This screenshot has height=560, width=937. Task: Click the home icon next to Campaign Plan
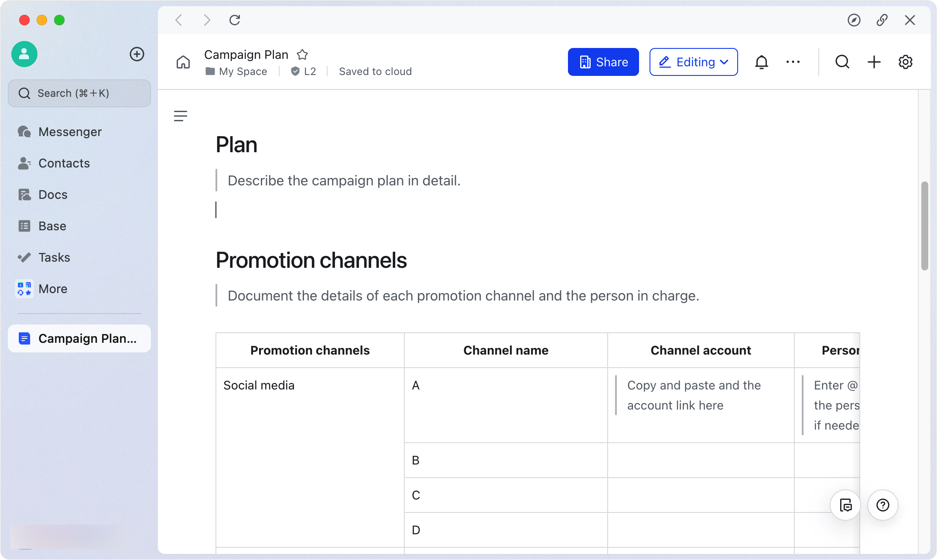(x=183, y=62)
